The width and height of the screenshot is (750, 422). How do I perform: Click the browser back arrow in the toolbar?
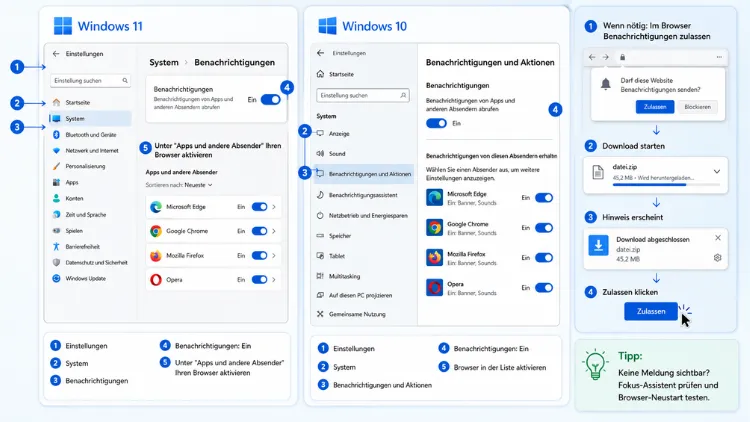click(592, 57)
